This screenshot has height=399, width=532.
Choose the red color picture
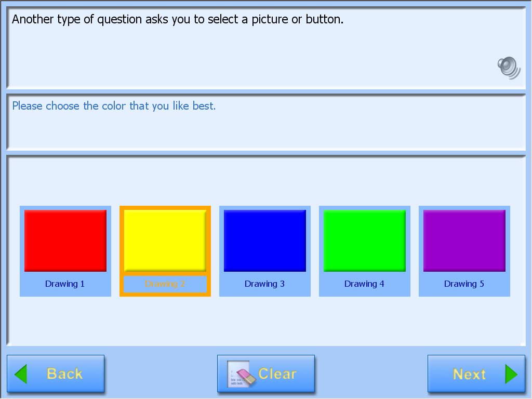coord(65,241)
